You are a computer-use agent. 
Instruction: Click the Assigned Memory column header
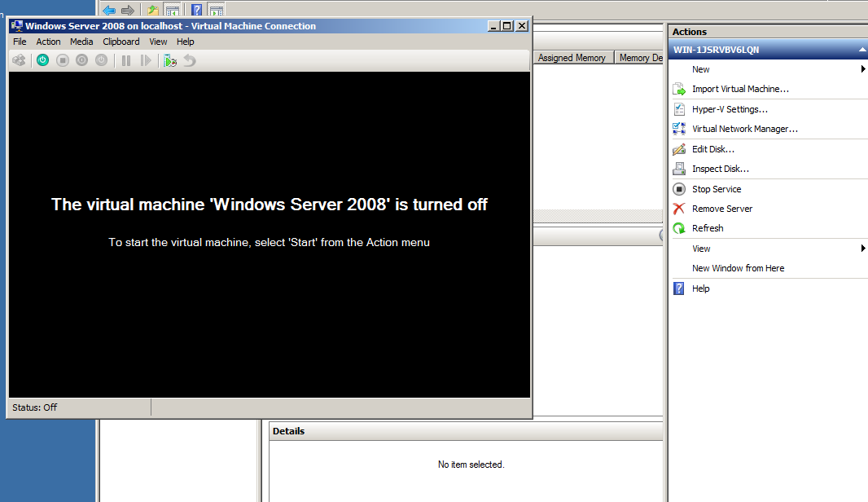tap(572, 57)
